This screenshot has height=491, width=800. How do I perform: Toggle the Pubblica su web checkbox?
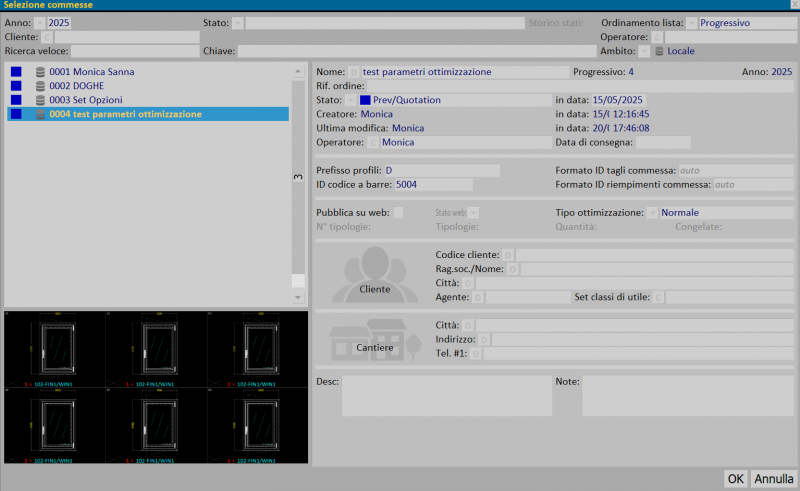coord(398,213)
